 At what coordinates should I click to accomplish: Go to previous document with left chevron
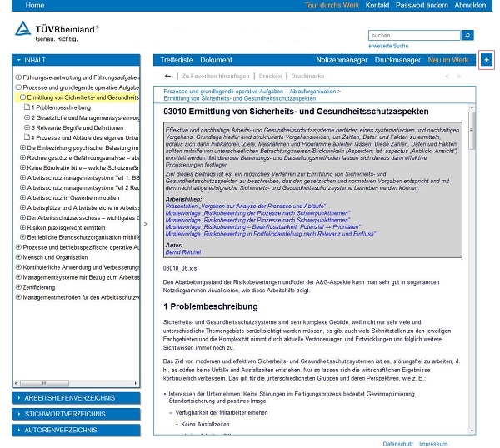447,76
